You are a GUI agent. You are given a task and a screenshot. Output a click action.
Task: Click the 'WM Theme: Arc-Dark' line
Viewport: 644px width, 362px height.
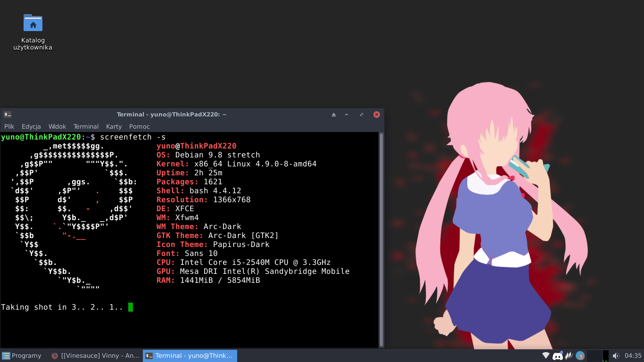click(x=199, y=227)
